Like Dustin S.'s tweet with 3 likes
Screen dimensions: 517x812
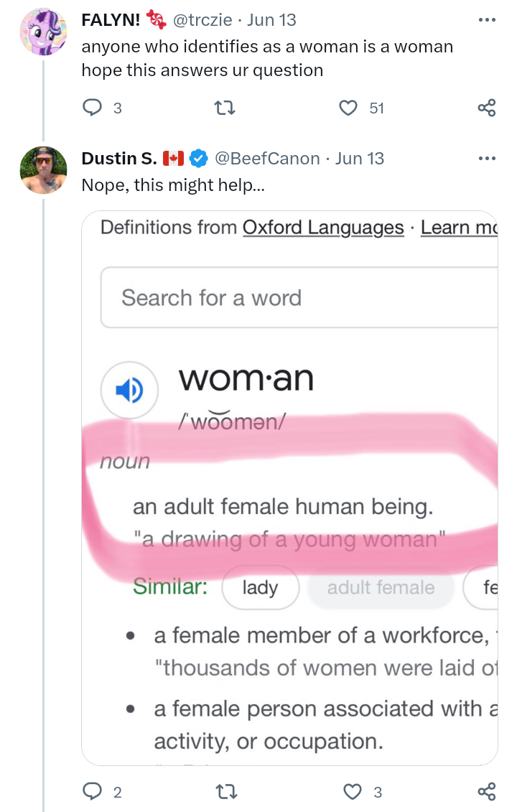(352, 792)
